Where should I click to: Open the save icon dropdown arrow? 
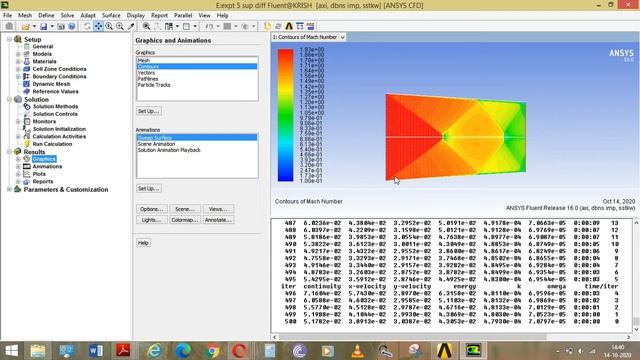click(x=52, y=27)
